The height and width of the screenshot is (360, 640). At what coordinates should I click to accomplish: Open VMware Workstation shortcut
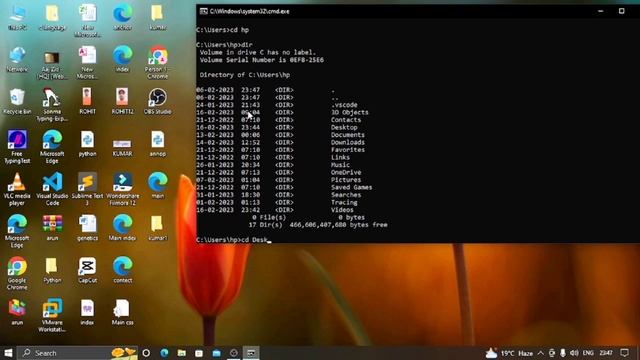[x=52, y=315]
